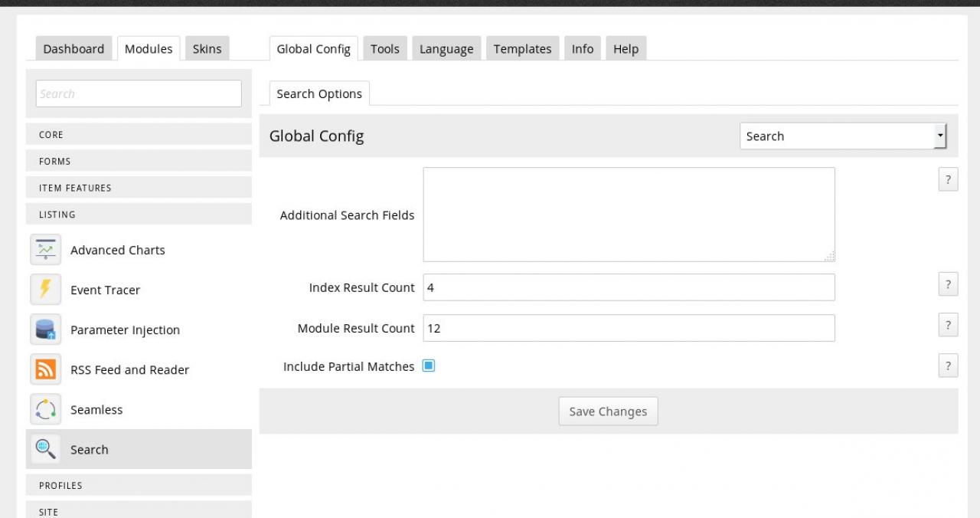Expand the CORE module category

tap(139, 135)
